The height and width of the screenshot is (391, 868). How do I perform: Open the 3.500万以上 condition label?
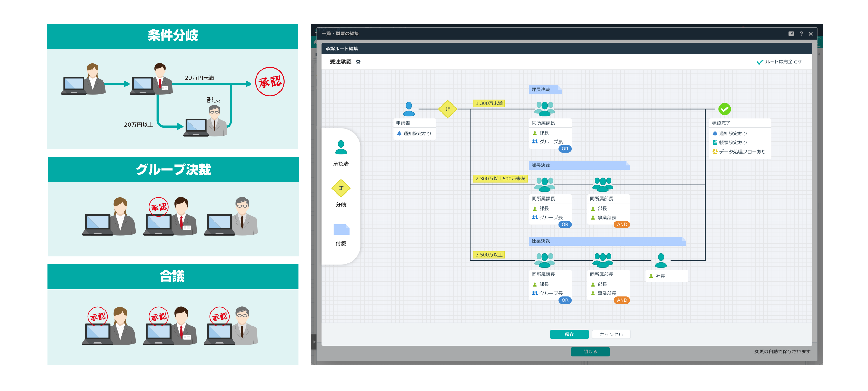point(489,255)
